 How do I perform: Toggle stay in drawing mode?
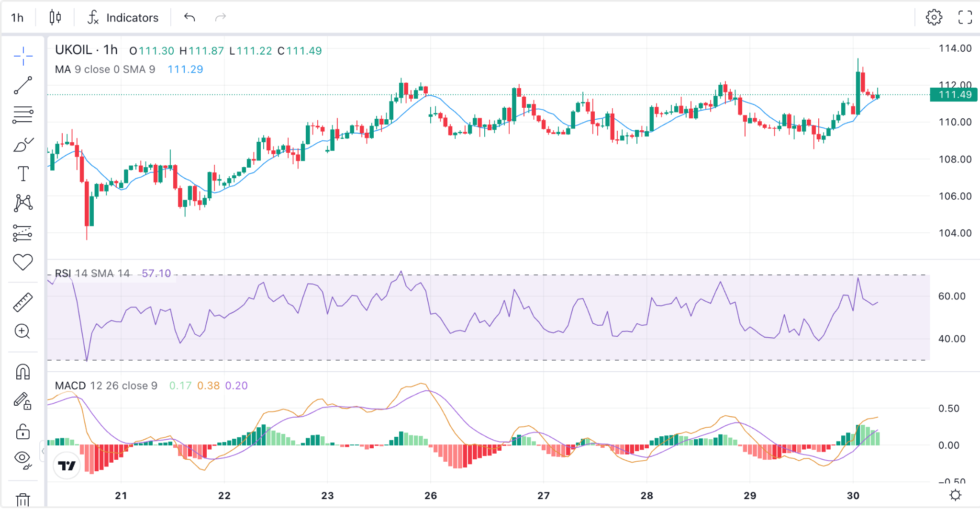click(x=22, y=401)
